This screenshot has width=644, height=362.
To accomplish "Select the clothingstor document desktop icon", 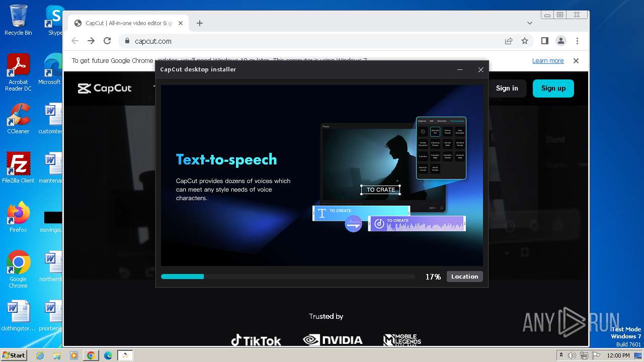I will pos(18,316).
